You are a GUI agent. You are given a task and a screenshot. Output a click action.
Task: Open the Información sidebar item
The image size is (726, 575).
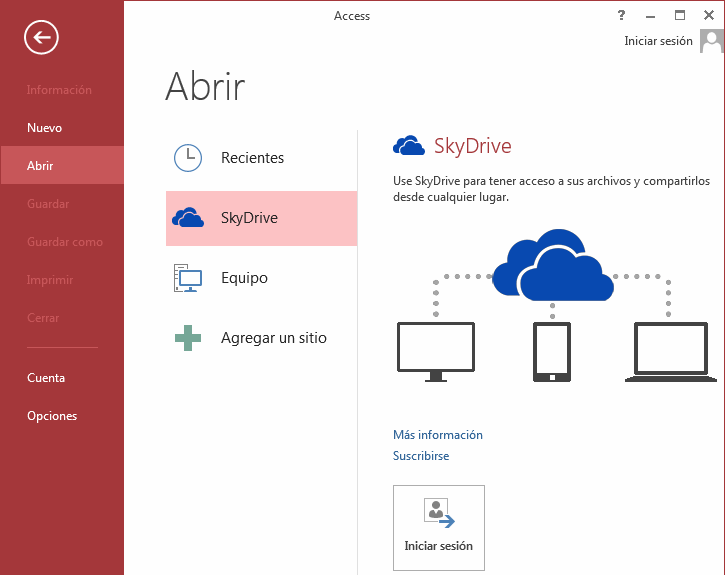(x=59, y=90)
